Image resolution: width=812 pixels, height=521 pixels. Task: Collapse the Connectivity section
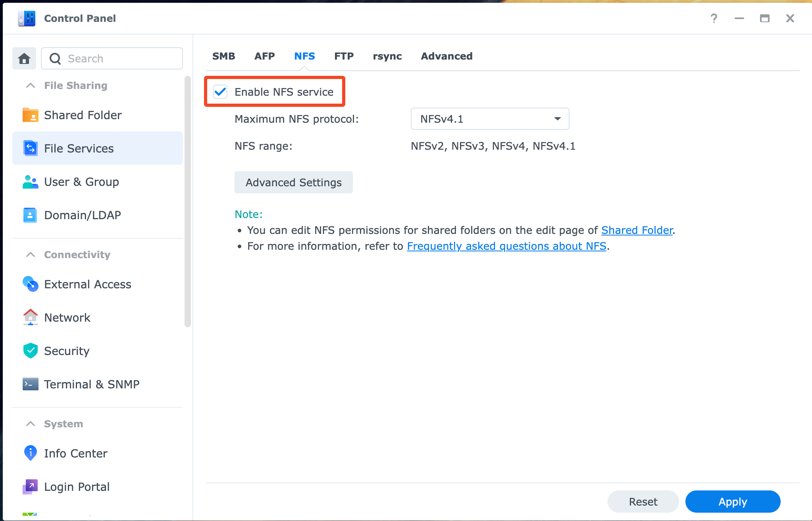click(x=31, y=255)
